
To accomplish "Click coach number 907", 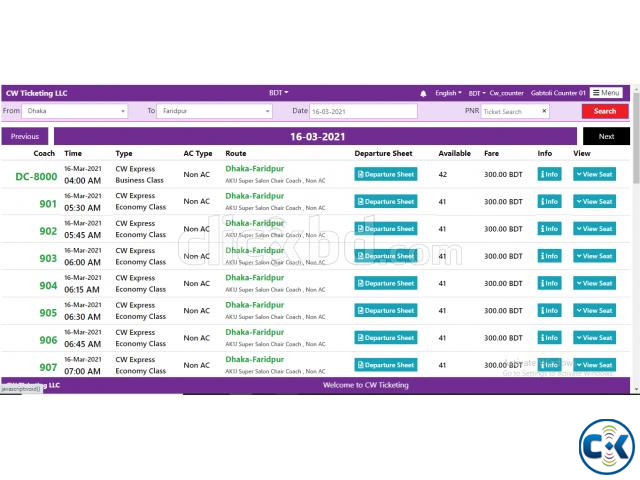I will [48, 367].
